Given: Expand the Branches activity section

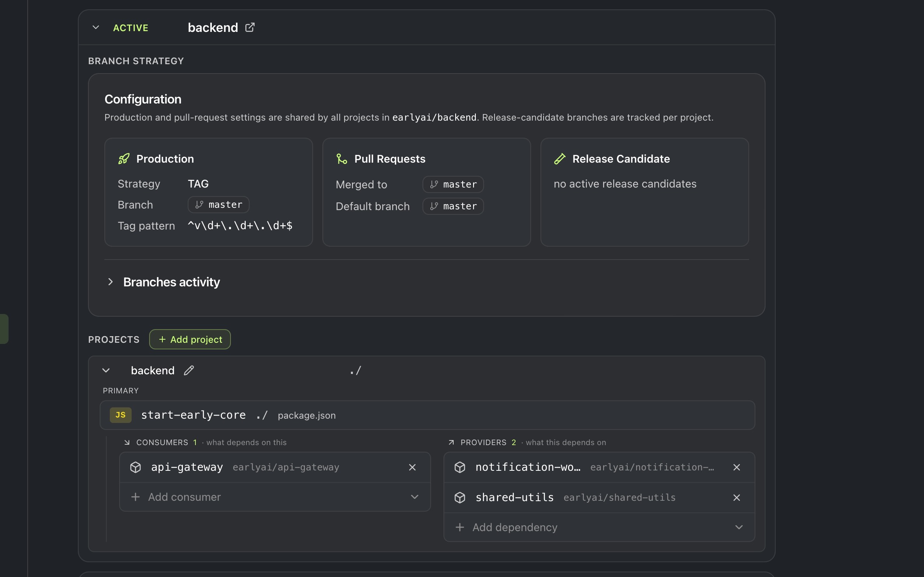Looking at the screenshot, I should [111, 282].
